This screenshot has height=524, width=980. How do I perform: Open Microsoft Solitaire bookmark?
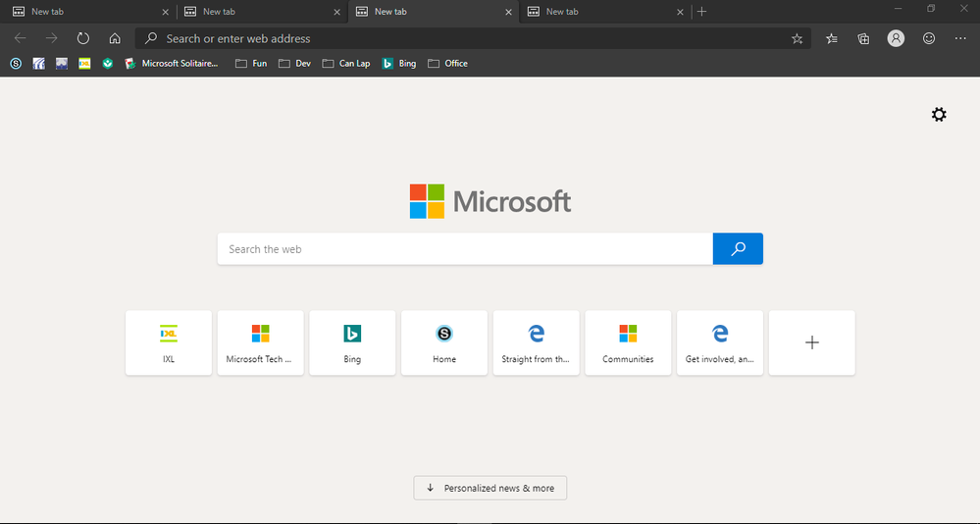[172, 63]
